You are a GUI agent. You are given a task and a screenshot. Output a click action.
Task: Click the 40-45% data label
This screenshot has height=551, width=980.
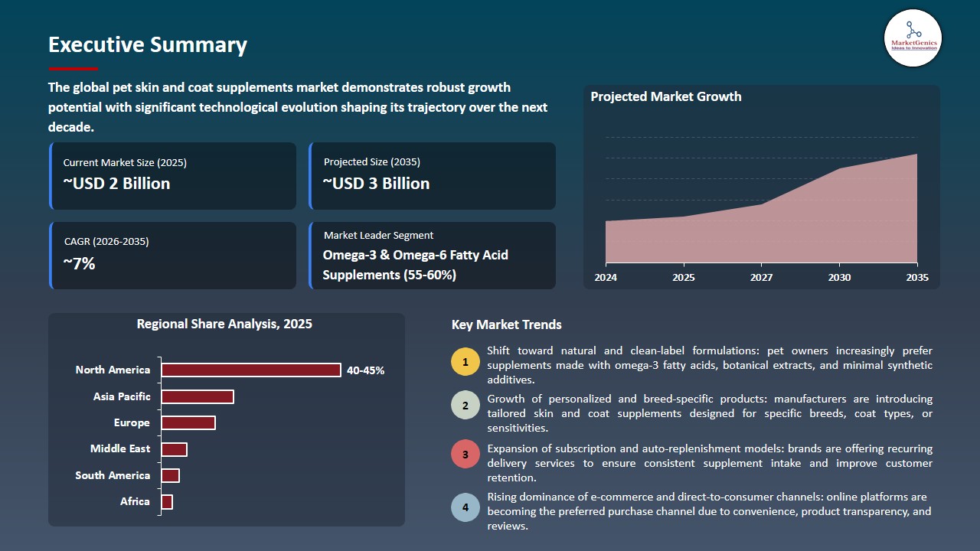[364, 370]
